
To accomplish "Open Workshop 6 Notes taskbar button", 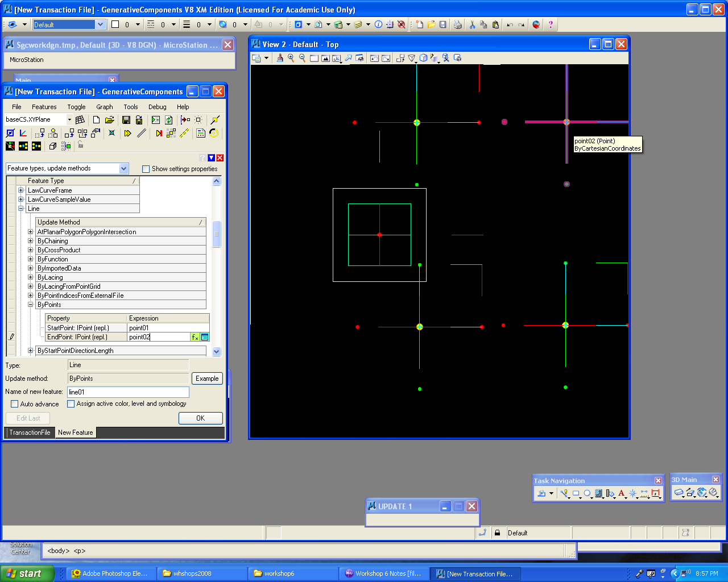I will (x=383, y=573).
